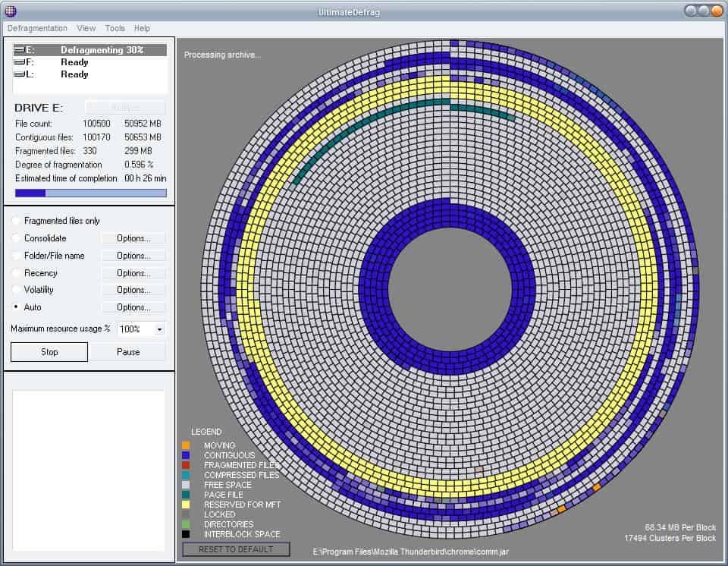Choose Folder/File name radio option

16,256
